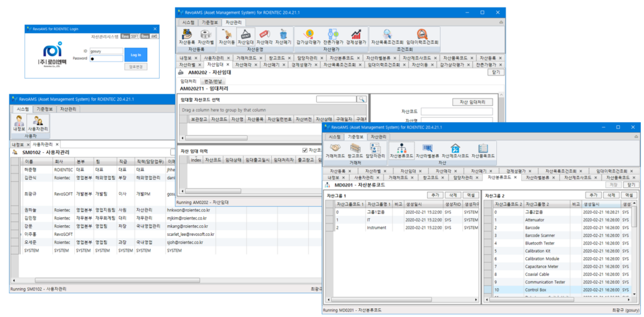Open the 자산등록 ribbon icon
This screenshot has height=317, width=644.
coord(187,36)
